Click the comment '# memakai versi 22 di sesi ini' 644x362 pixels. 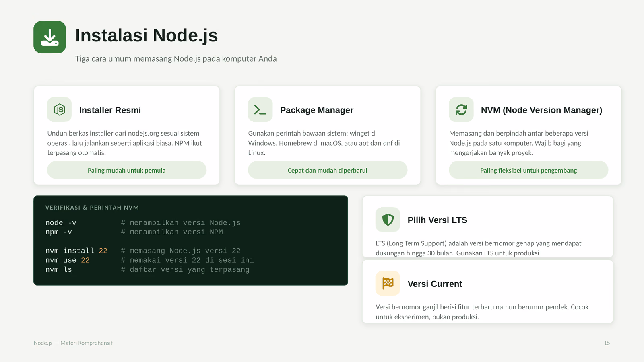[188, 260]
